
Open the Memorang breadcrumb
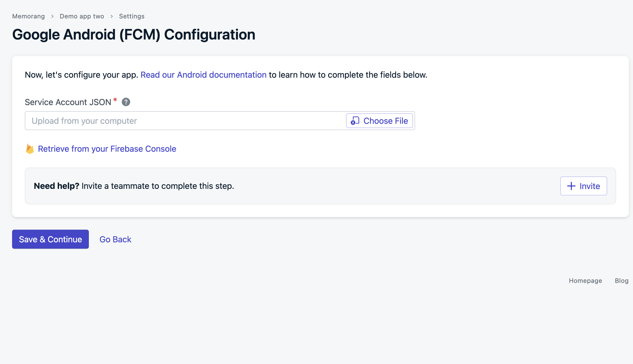pos(28,16)
